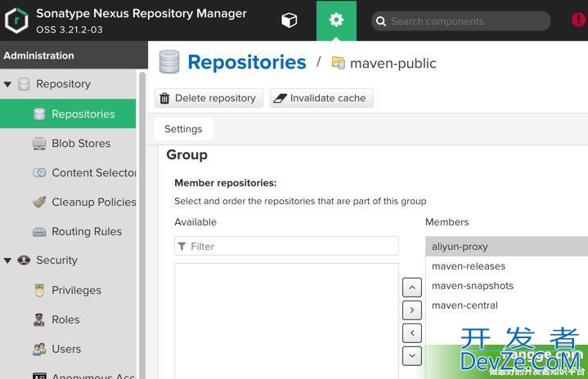Open Users in sidebar
588x379 pixels.
(66, 349)
